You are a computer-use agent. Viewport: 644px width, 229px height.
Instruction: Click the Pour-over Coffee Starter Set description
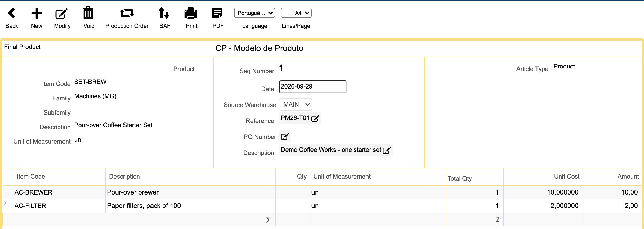[113, 125]
